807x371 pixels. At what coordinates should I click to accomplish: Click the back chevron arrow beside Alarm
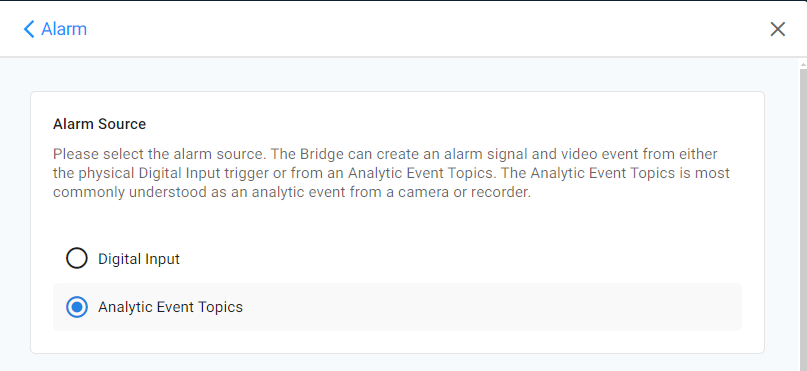click(x=29, y=29)
